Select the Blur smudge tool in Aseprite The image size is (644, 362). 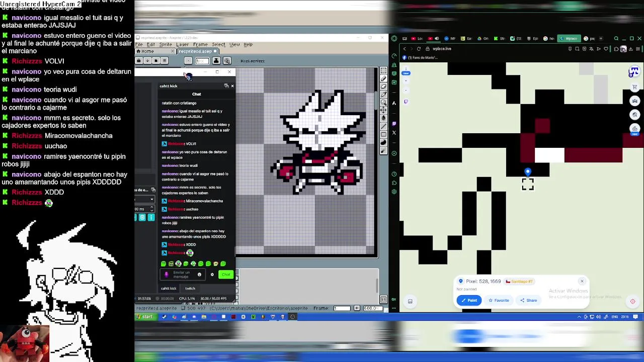[383, 150]
